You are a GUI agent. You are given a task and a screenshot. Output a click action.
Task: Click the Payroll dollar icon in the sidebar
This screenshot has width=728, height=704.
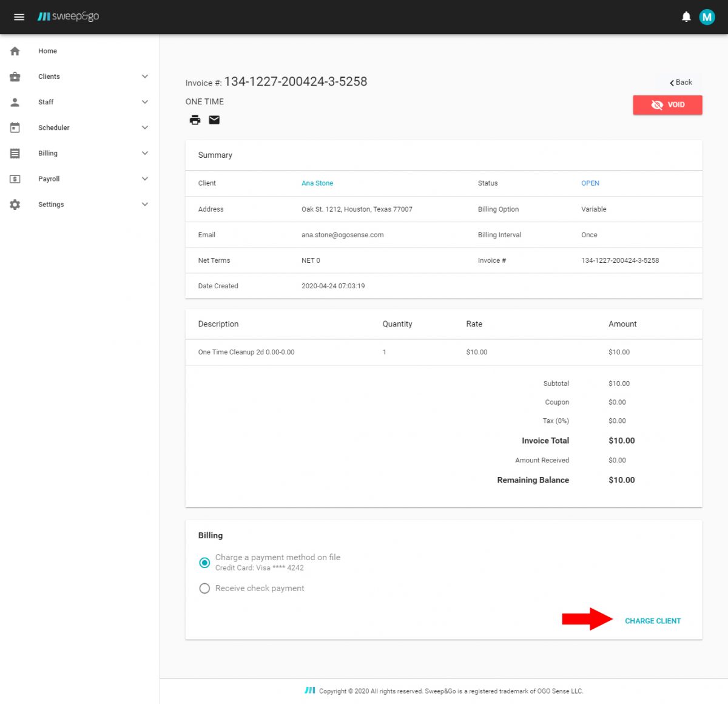click(x=15, y=178)
